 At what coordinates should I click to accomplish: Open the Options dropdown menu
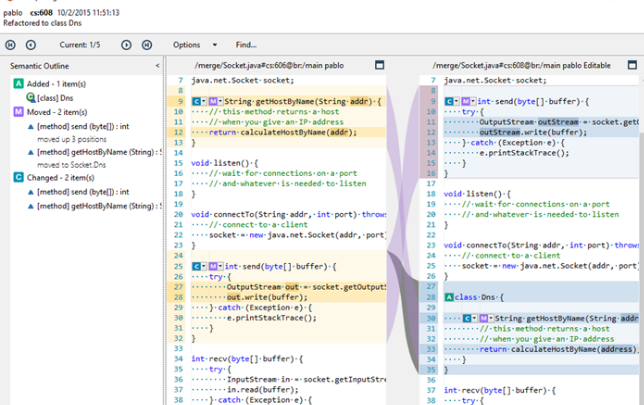pyautogui.click(x=192, y=45)
